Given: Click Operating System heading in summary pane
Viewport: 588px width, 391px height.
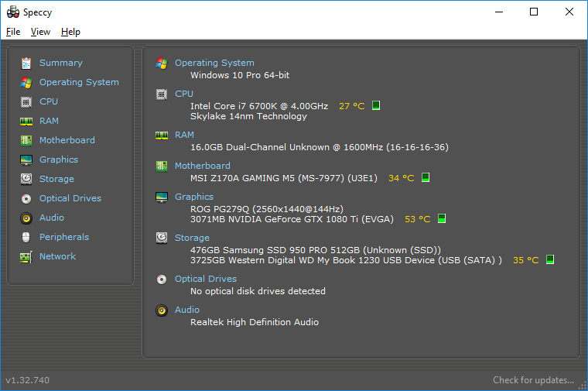Looking at the screenshot, I should point(214,63).
